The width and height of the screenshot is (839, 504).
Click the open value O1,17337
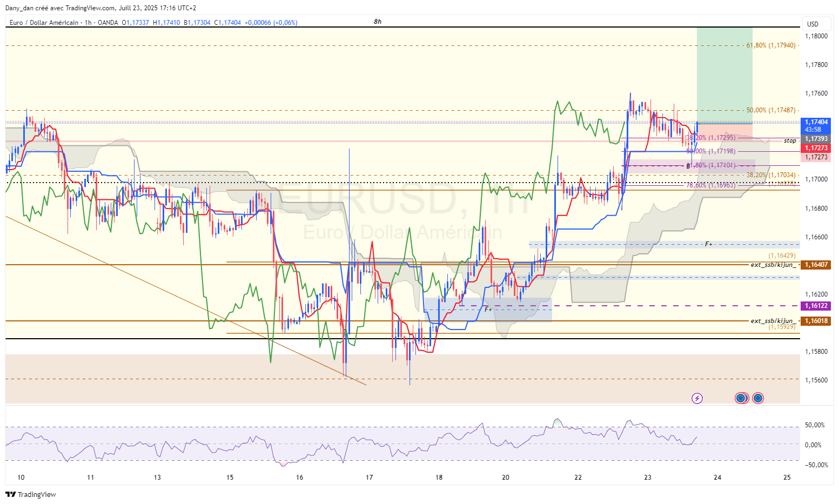(x=135, y=23)
